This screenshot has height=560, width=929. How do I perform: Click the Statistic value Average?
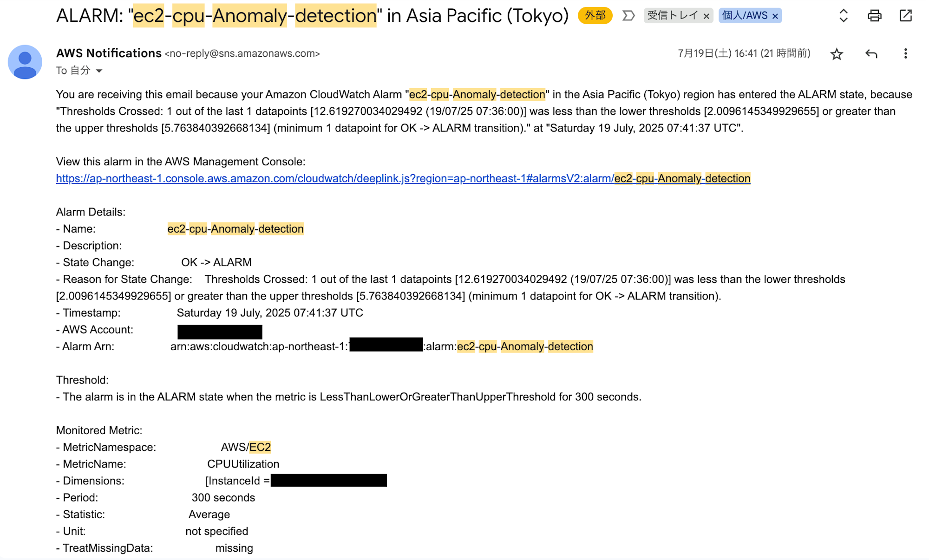pyautogui.click(x=209, y=514)
